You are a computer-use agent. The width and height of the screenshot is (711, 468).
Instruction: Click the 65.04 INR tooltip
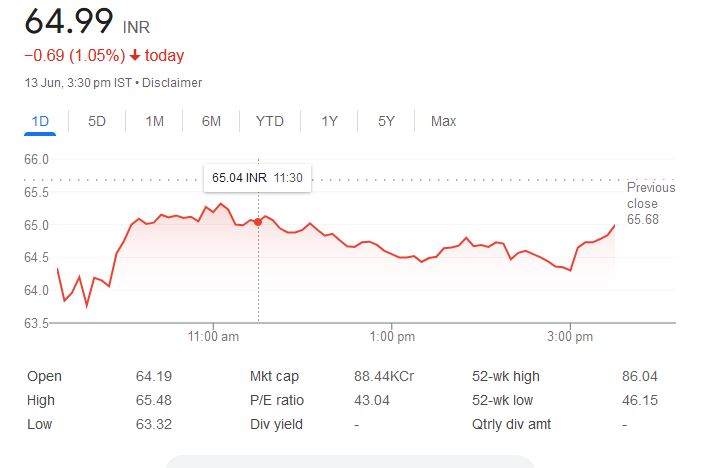[257, 178]
